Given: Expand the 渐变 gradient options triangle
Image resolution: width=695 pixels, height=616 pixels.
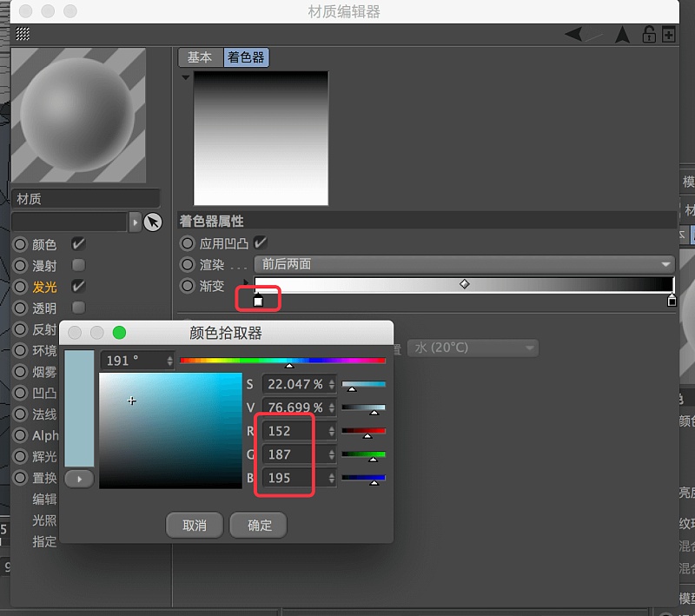Looking at the screenshot, I should [246, 282].
